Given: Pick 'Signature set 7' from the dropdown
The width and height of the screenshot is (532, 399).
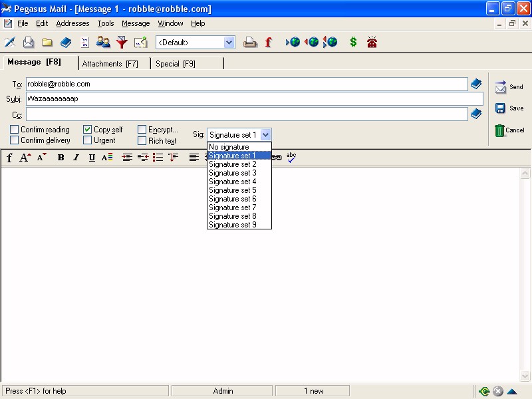Looking at the screenshot, I should [x=239, y=207].
